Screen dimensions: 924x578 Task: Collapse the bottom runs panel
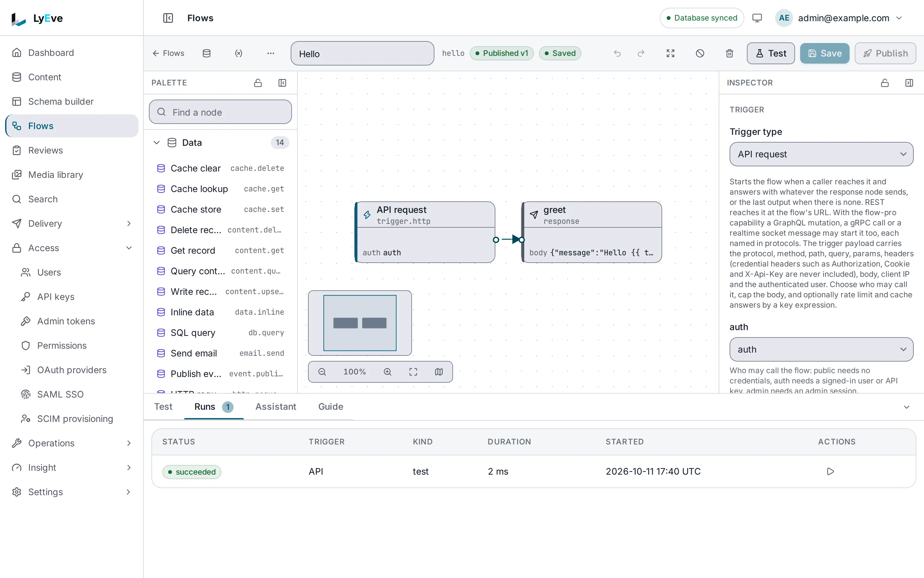click(907, 407)
